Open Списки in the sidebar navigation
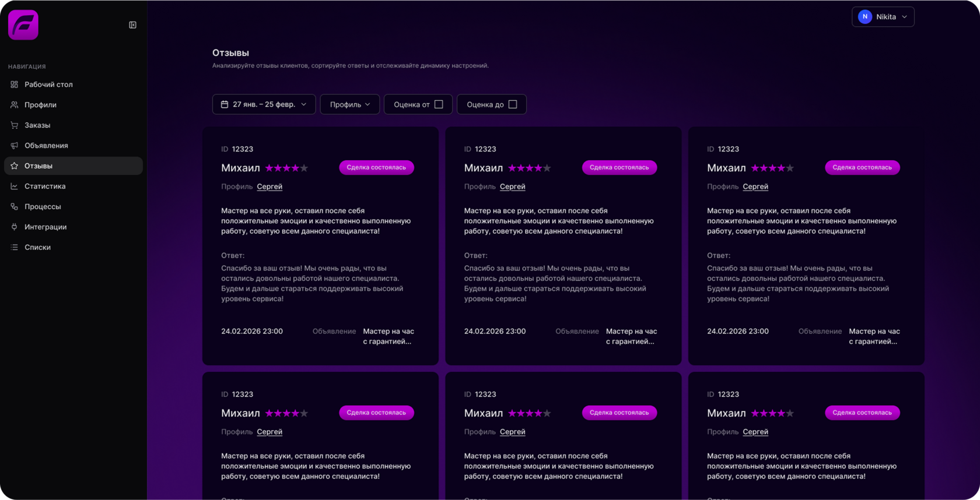 click(x=37, y=248)
